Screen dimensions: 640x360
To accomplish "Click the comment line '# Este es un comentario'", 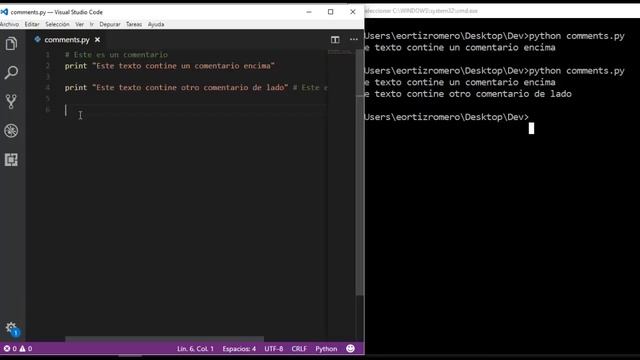I will coord(116,55).
